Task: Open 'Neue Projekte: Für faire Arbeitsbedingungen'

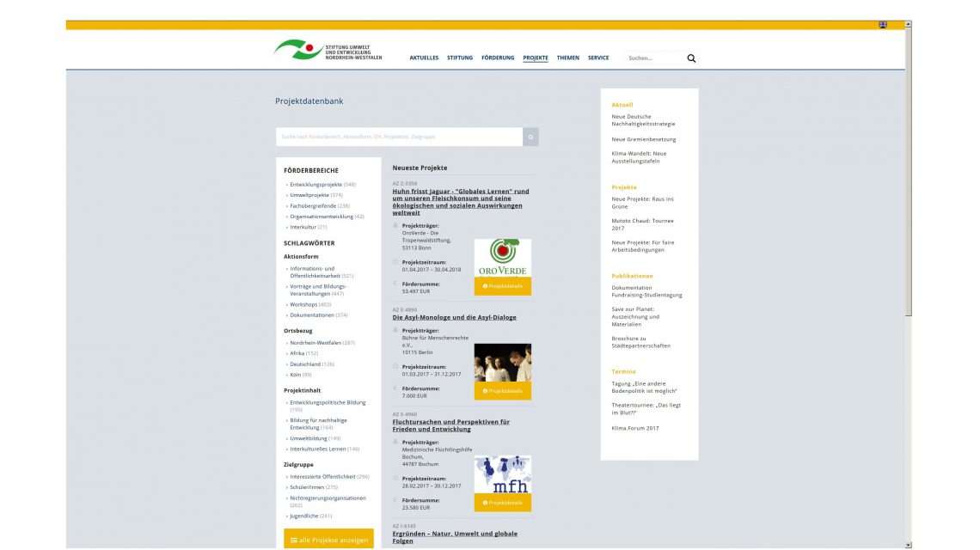Action: (x=643, y=247)
